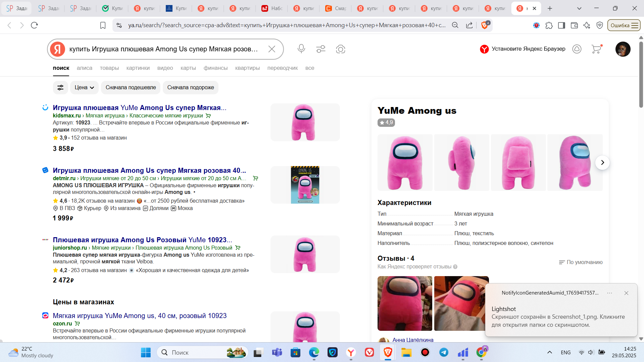Image resolution: width=644 pixels, height=362 pixels.
Task: Open the shopping cart icon
Action: 597,49
